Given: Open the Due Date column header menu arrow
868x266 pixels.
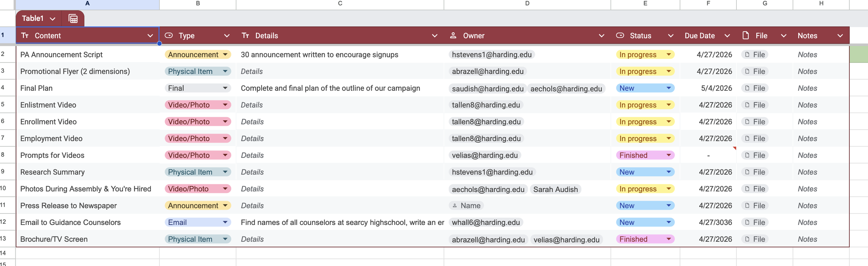Looking at the screenshot, I should pos(727,36).
